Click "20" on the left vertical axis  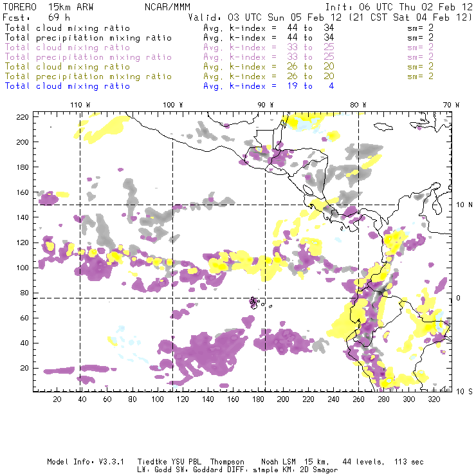[x=24, y=368]
